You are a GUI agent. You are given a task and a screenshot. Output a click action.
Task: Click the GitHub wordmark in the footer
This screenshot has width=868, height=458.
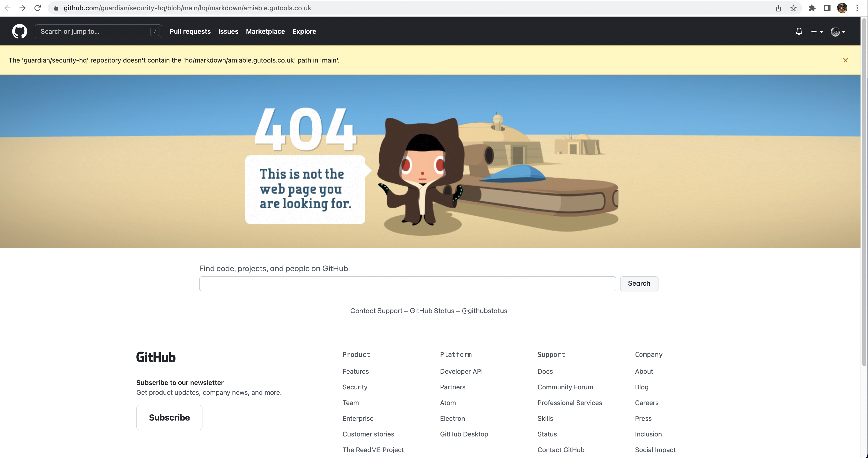point(156,357)
